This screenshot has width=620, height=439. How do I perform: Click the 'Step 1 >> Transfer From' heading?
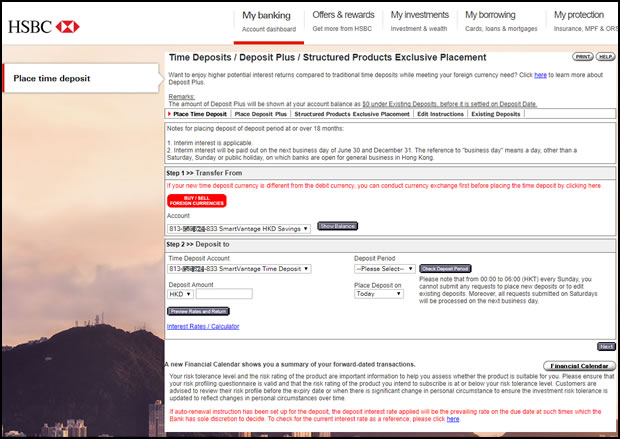coord(204,173)
